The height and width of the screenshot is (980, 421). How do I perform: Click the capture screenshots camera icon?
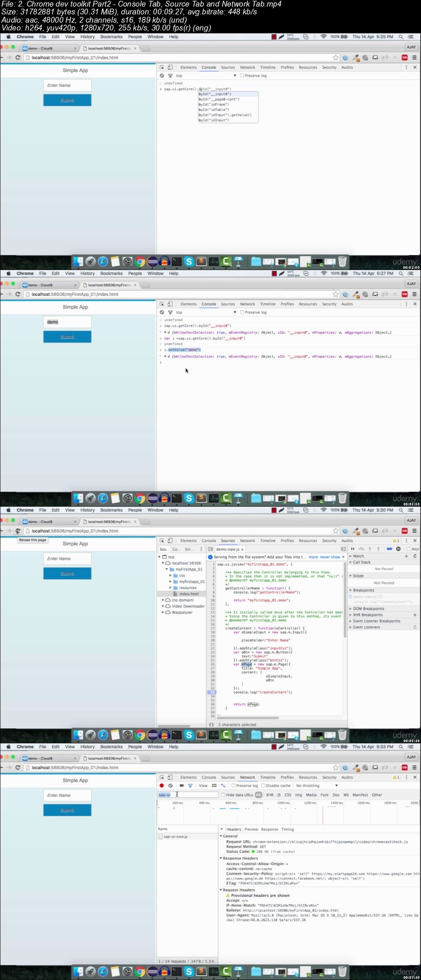(x=182, y=786)
